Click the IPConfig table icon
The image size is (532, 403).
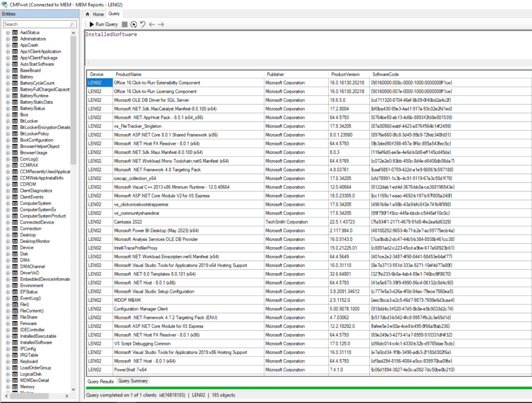click(x=15, y=349)
